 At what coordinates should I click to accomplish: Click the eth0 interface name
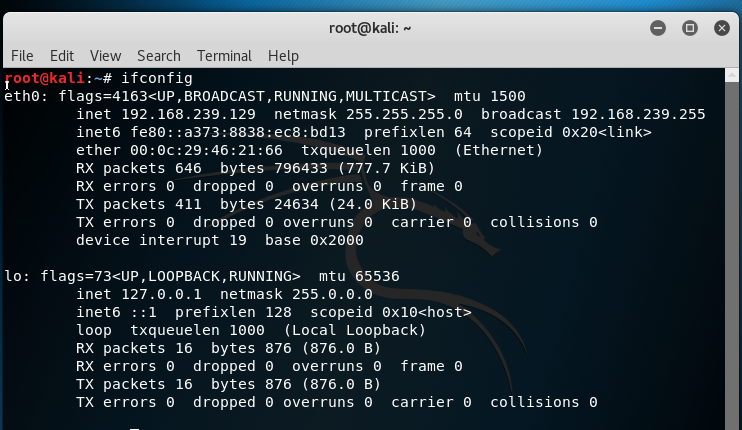(22, 96)
